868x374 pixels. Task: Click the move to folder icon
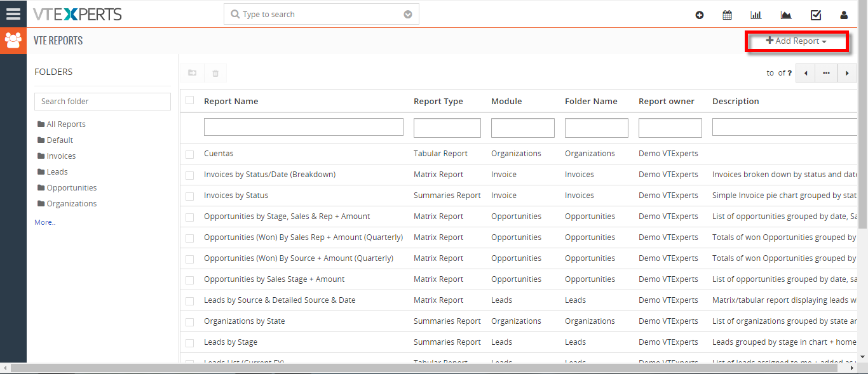coord(192,73)
